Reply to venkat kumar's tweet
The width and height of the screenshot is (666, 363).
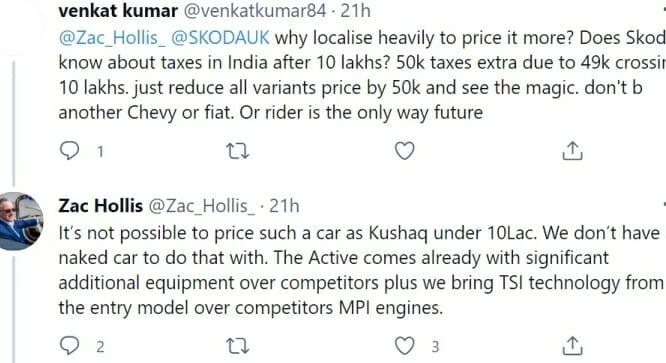tap(69, 151)
